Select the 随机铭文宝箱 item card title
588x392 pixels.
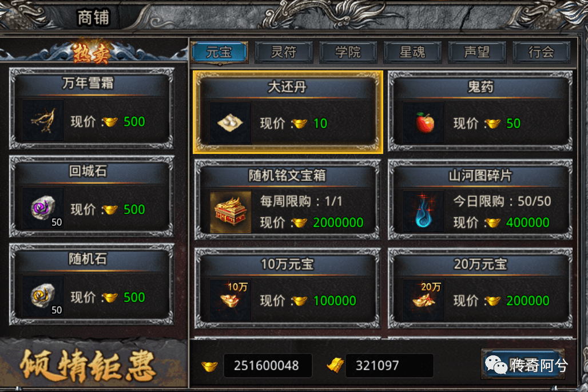tap(287, 176)
